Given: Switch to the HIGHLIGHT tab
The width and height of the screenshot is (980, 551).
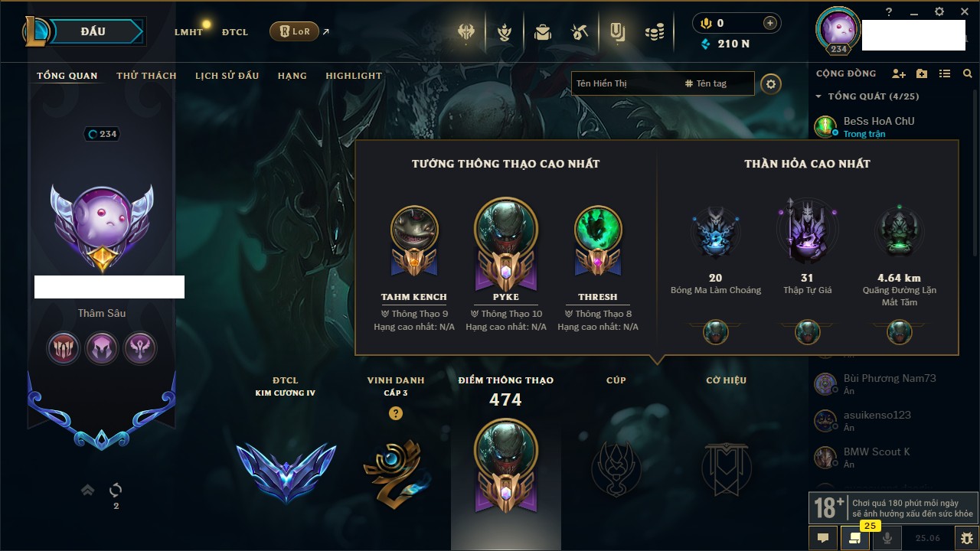Looking at the screenshot, I should tap(354, 76).
